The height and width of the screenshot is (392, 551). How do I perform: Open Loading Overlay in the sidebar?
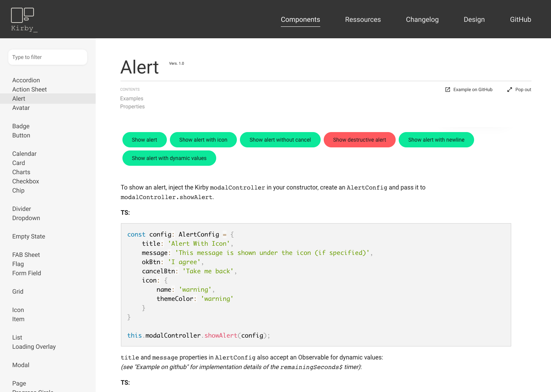pos(34,346)
